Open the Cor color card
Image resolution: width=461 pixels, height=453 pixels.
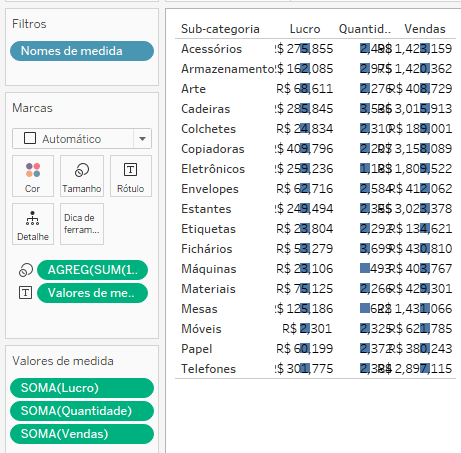(x=33, y=176)
